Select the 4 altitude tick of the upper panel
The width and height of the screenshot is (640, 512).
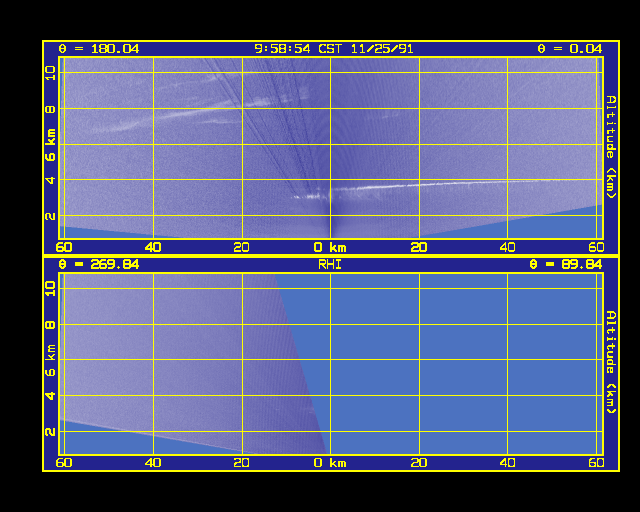coord(50,180)
